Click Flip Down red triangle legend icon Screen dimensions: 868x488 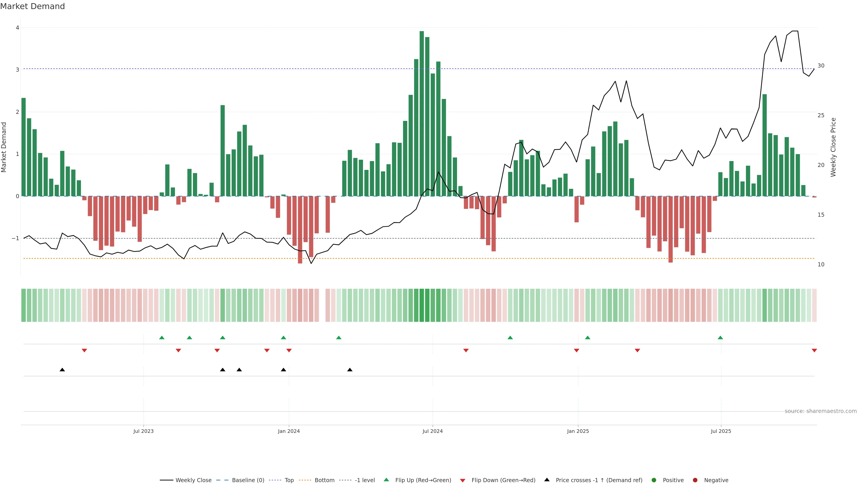pyautogui.click(x=463, y=480)
